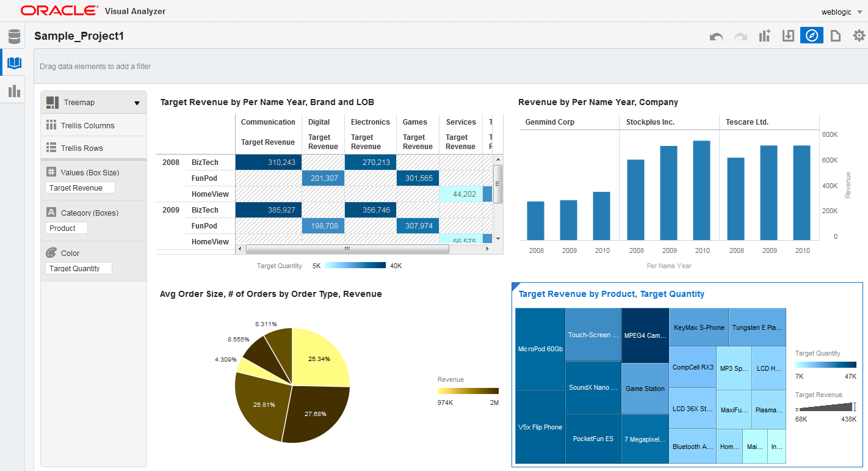Click the Target Revenue value field
This screenshot has height=471, width=868.
point(80,188)
